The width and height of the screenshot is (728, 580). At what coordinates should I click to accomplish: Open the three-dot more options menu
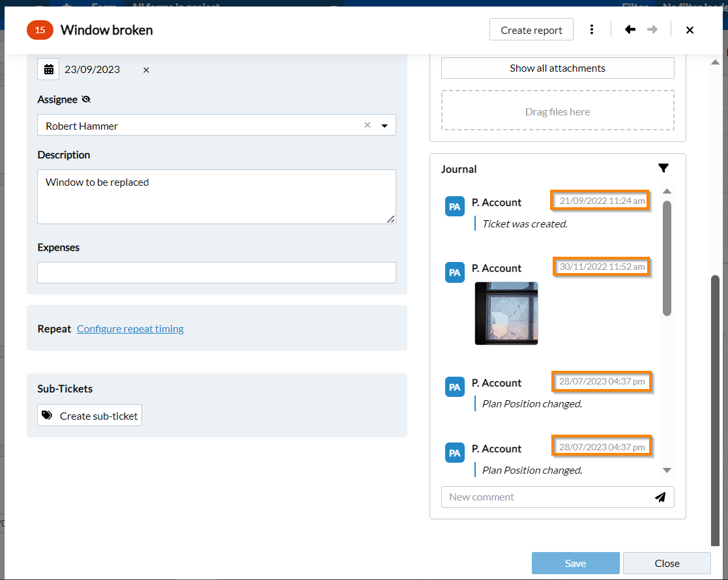tap(592, 29)
